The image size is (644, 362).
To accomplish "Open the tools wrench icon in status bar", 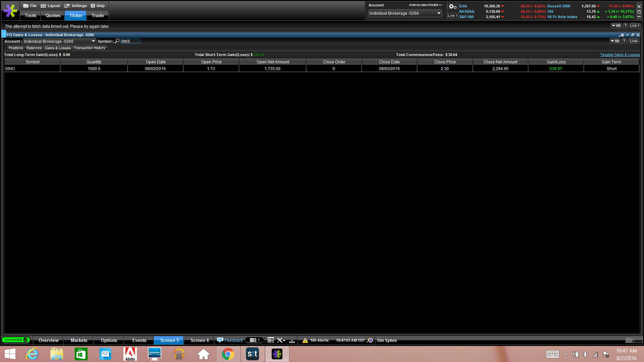I will 280,340.
